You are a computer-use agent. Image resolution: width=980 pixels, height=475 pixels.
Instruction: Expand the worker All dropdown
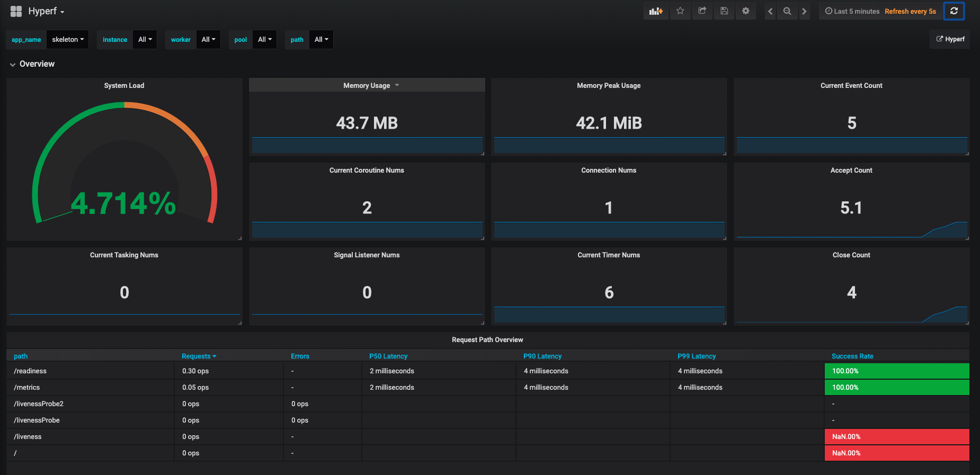[208, 40]
